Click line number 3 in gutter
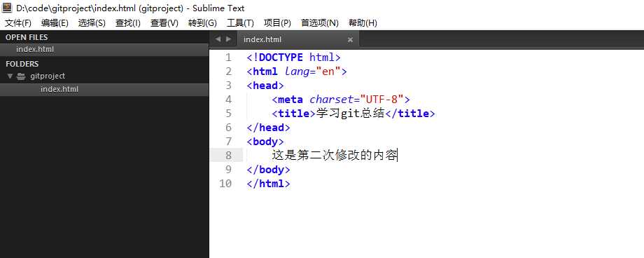Viewport: 644px width, 258px height. click(228, 86)
